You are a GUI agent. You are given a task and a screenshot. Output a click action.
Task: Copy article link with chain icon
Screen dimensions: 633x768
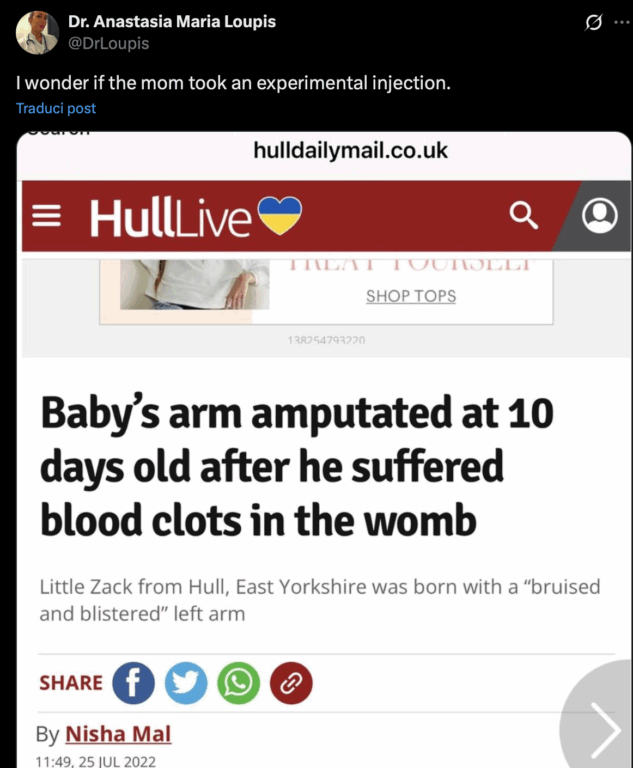(292, 683)
